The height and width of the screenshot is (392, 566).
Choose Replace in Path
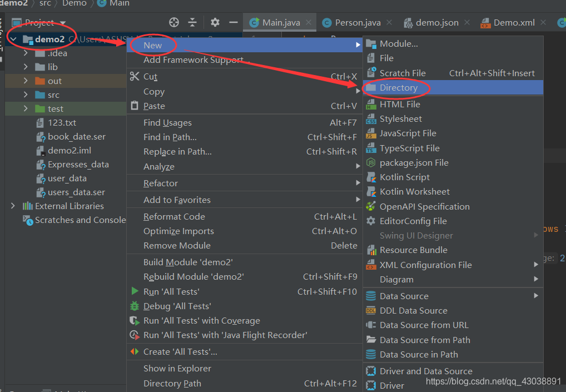(x=245, y=152)
